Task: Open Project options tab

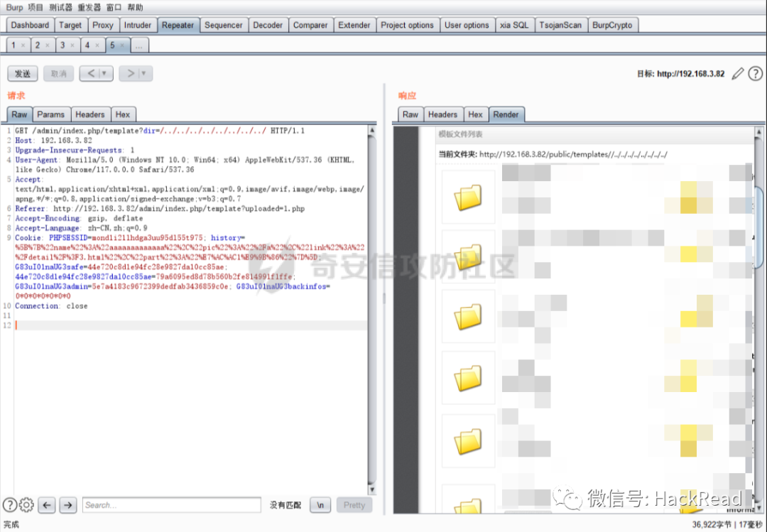Action: 408,25
